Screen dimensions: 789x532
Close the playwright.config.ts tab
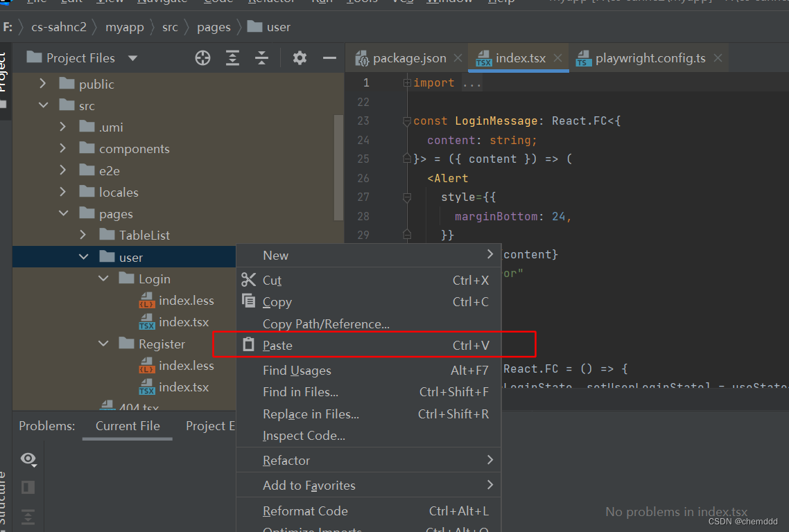coord(718,57)
